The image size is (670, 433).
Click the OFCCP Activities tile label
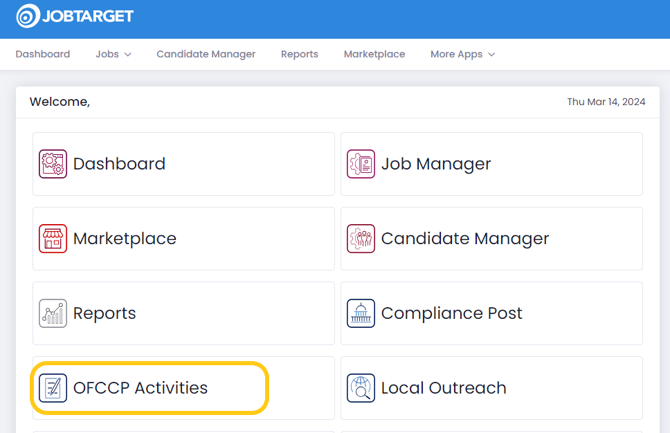pos(140,388)
